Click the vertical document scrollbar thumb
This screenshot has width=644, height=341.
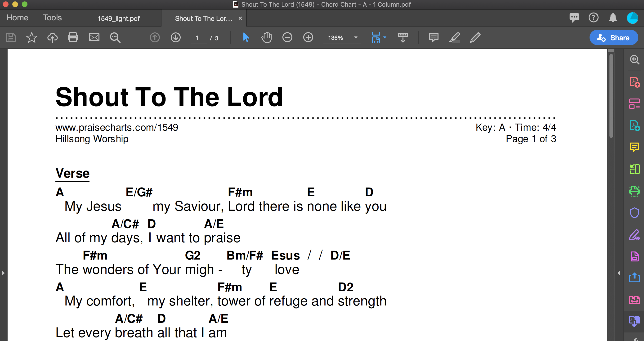611,96
